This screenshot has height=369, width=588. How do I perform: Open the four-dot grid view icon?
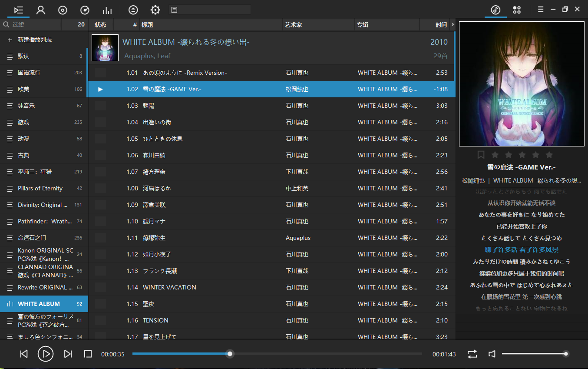[x=517, y=10]
